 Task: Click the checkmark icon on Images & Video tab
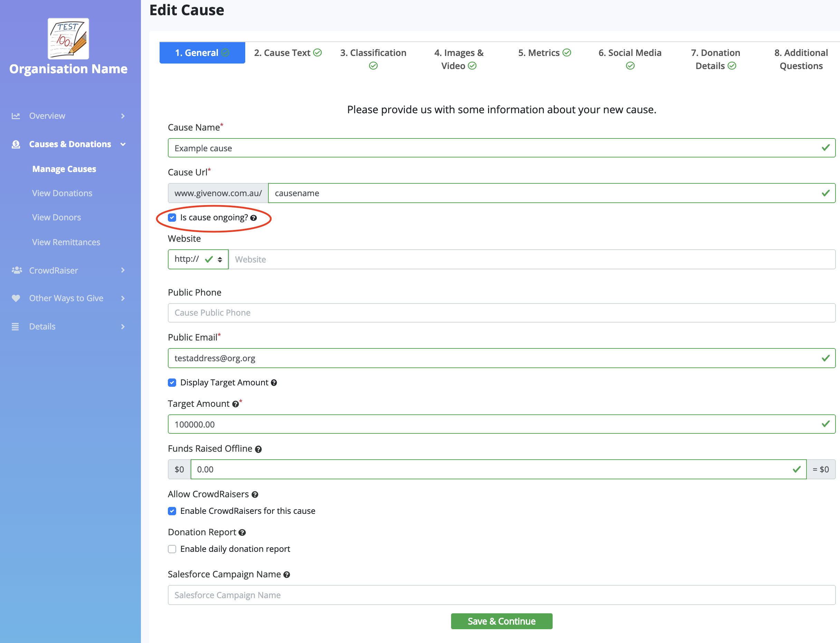tap(472, 66)
